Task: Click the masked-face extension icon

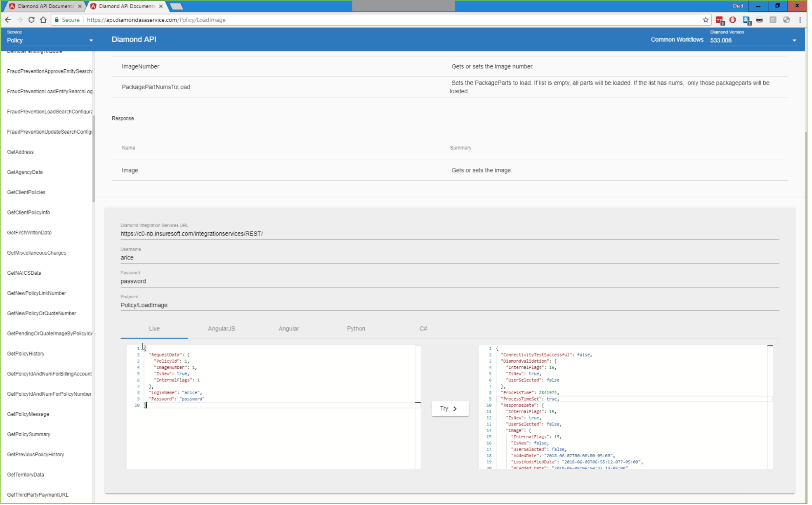Action: (x=760, y=20)
